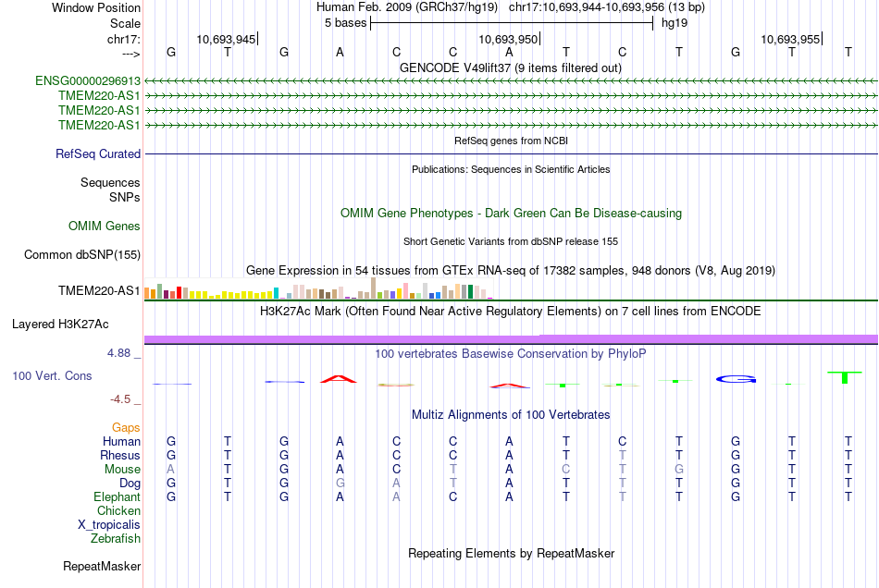Click the orange Gaps label
The height and width of the screenshot is (588, 879).
tap(126, 428)
